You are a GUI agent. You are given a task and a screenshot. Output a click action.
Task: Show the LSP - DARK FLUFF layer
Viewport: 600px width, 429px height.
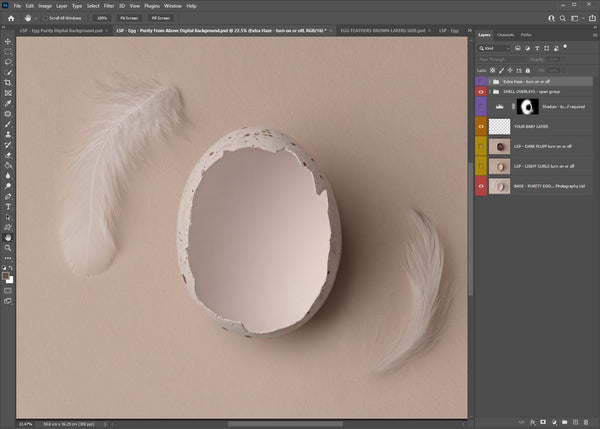pyautogui.click(x=482, y=146)
